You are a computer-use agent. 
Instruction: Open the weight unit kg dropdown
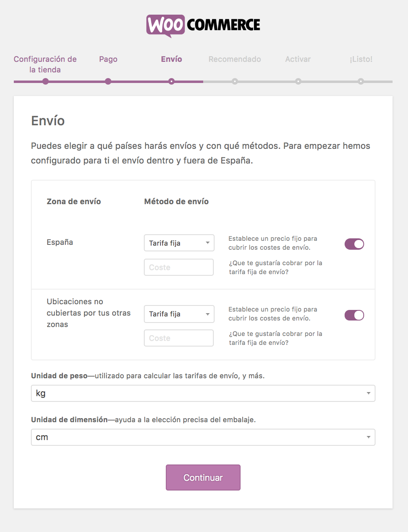pyautogui.click(x=203, y=393)
